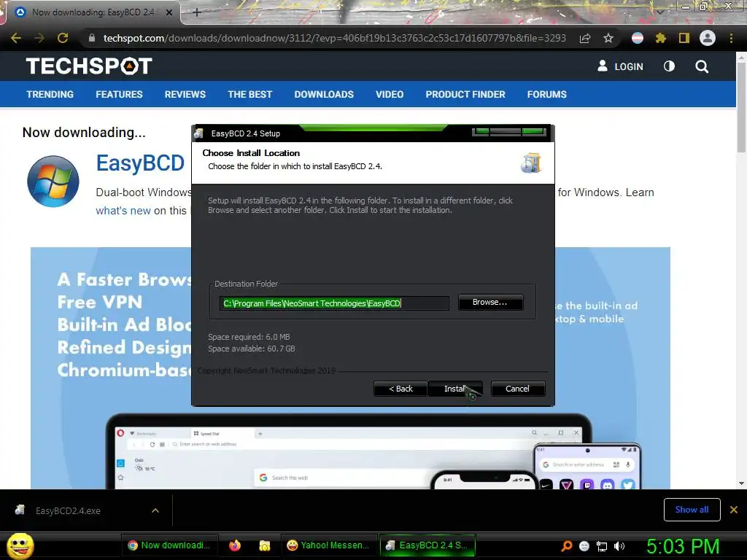The width and height of the screenshot is (747, 560).
Task: Click the striped extension icon in toolbar
Action: click(x=638, y=38)
